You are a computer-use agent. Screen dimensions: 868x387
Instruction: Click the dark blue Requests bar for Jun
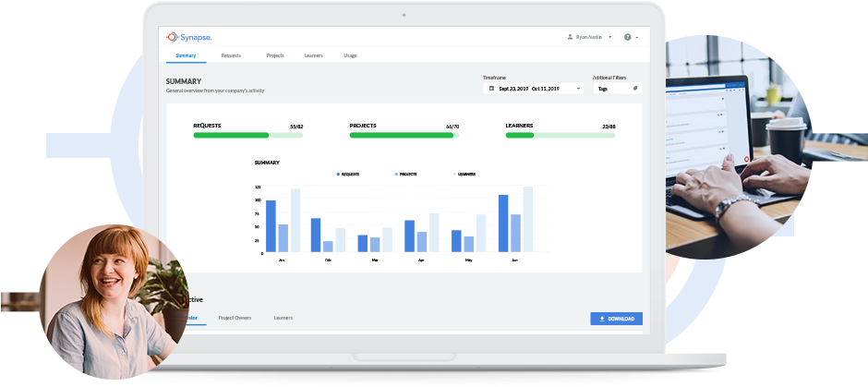[503, 224]
